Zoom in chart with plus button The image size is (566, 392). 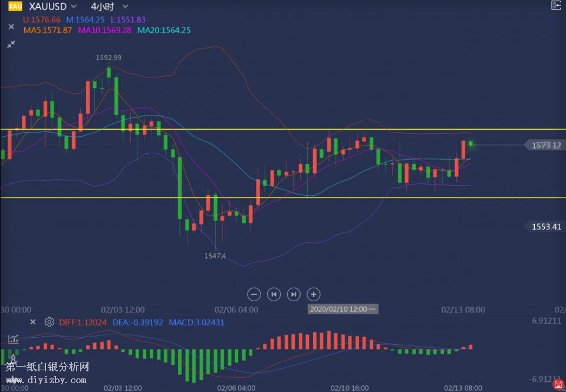314,294
